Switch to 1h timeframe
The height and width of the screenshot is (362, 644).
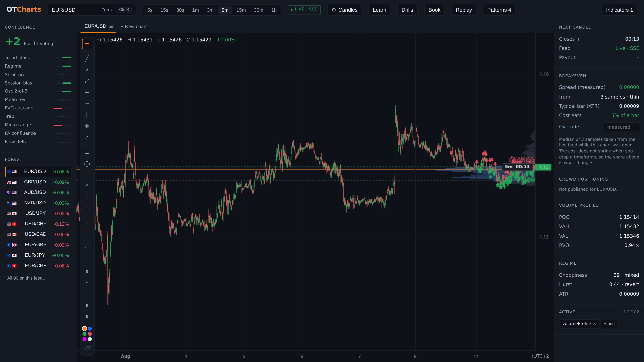coord(274,10)
